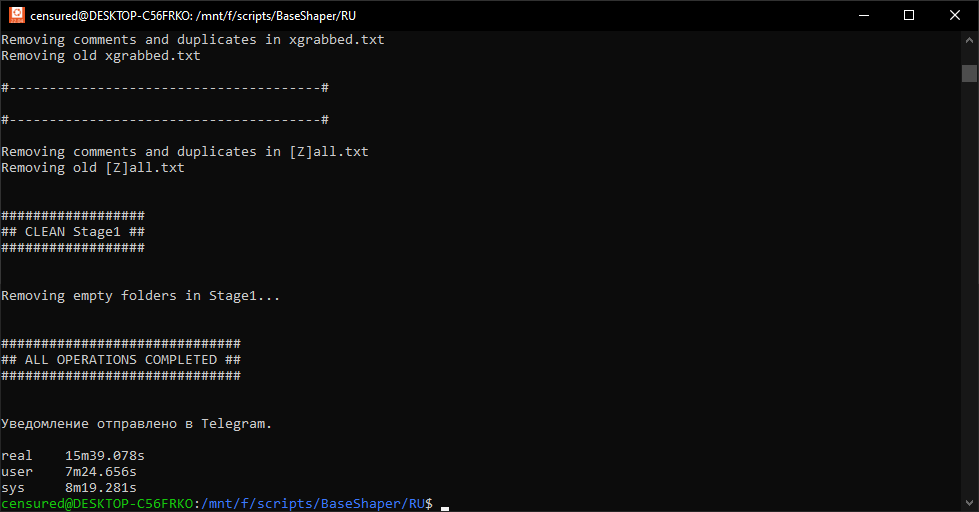Screen dimensions: 979x512
Task: Click the scrollbar down arrow
Action: (x=969, y=503)
